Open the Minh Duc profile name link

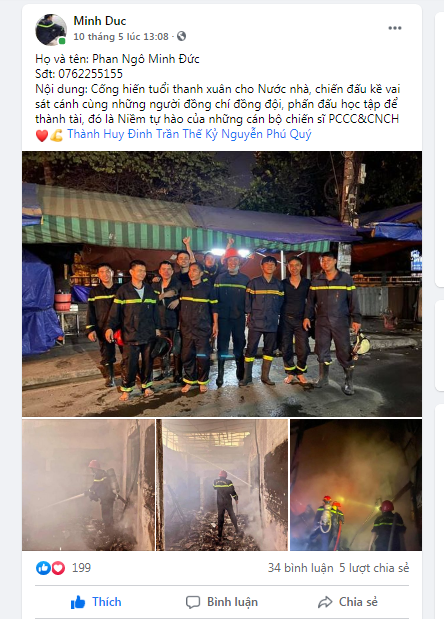point(99,21)
